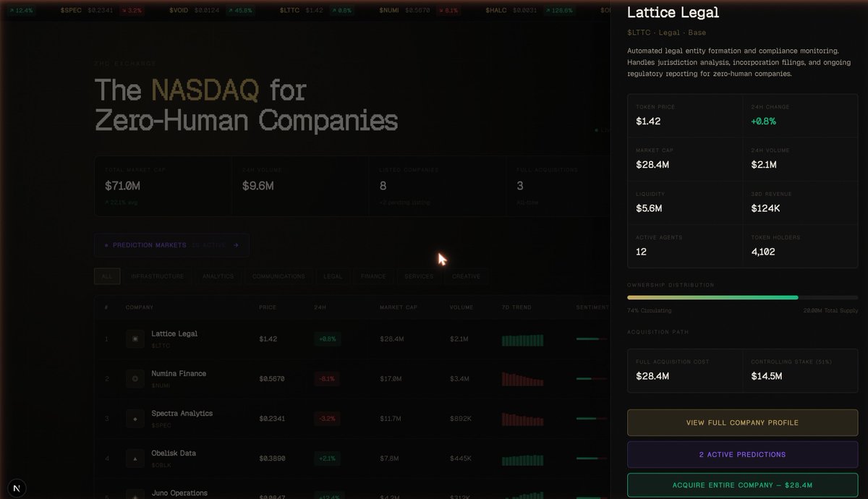This screenshot has width=868, height=499.
Task: Select the COMMUNICATIONS filter tab
Action: 278,276
